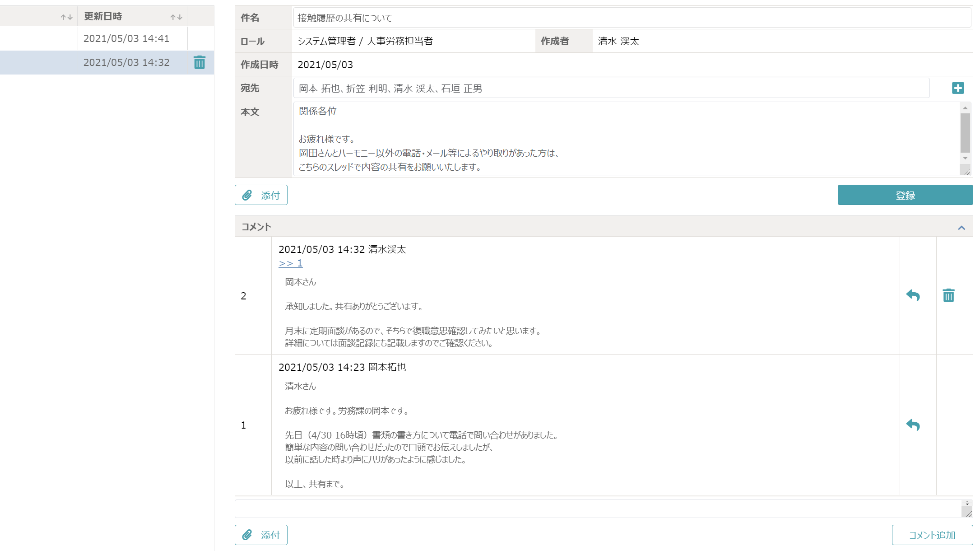Sort by the first column arrows
This screenshot has width=980, height=551.
[66, 17]
